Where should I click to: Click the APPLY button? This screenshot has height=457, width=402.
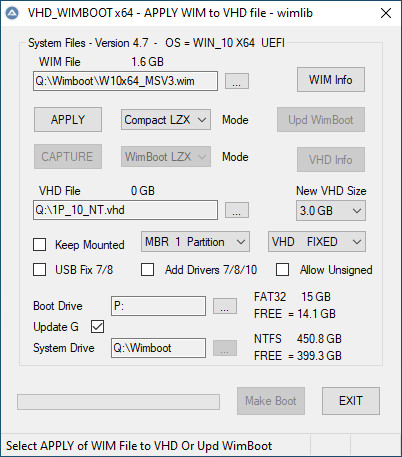(x=68, y=119)
